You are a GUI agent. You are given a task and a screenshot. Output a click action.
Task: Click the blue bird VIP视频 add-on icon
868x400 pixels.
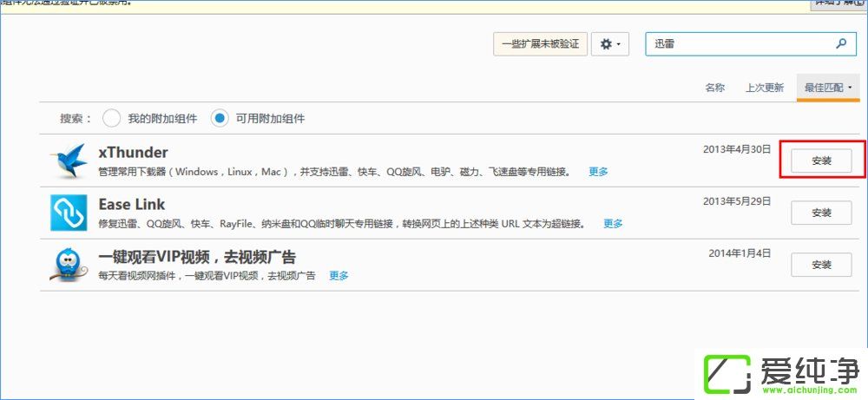69,265
